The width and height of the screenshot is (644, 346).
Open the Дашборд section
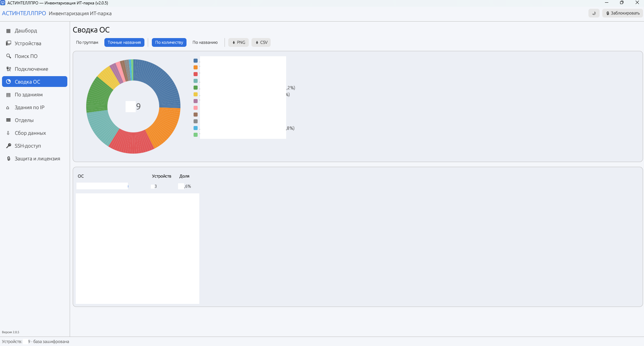(35, 31)
